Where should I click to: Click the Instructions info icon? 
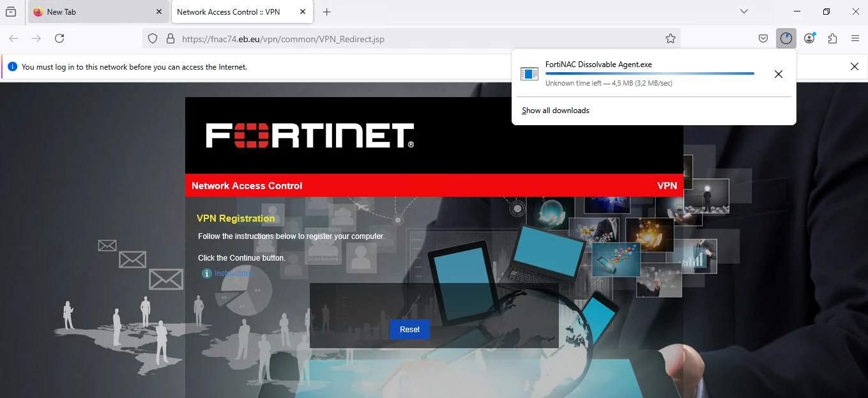(206, 273)
